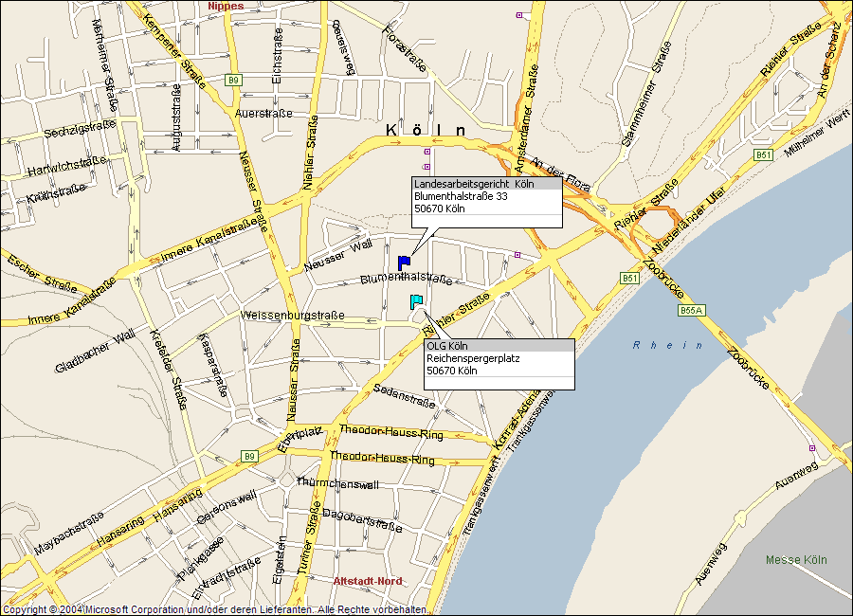This screenshot has height=616, width=853.
Task: Select the Altstadt-Nord district label
Action: point(368,581)
